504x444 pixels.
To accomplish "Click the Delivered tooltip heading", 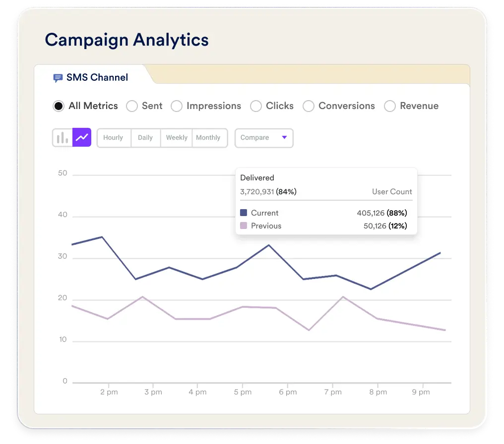I will point(257,178).
